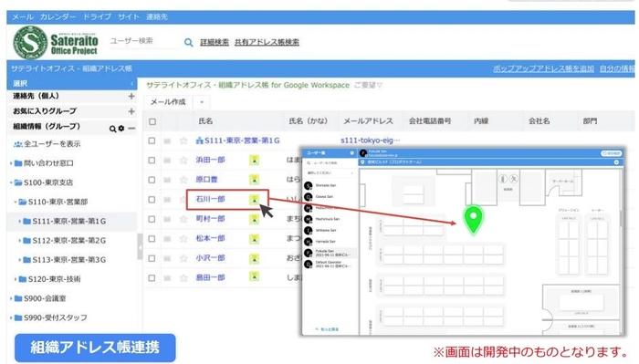Select the S990-受付スタッフ folder
Image resolution: width=639 pixels, height=364 pixels.
tap(55, 317)
